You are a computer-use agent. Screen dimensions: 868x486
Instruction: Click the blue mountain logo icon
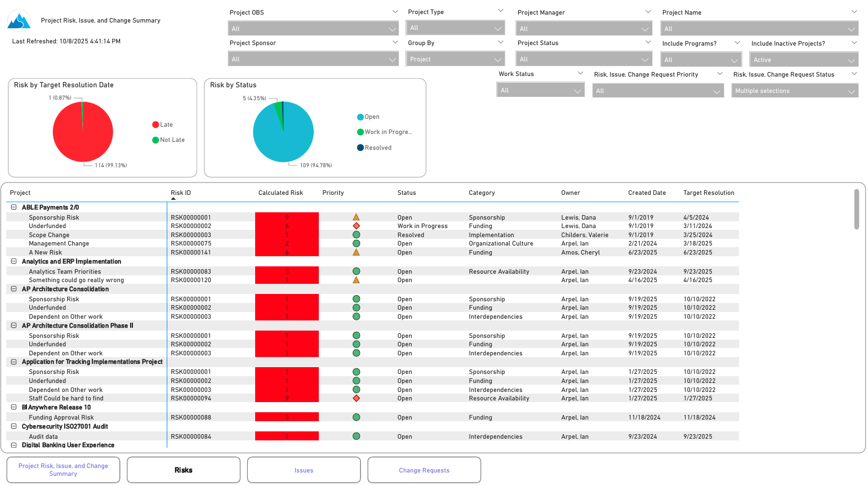point(19,20)
